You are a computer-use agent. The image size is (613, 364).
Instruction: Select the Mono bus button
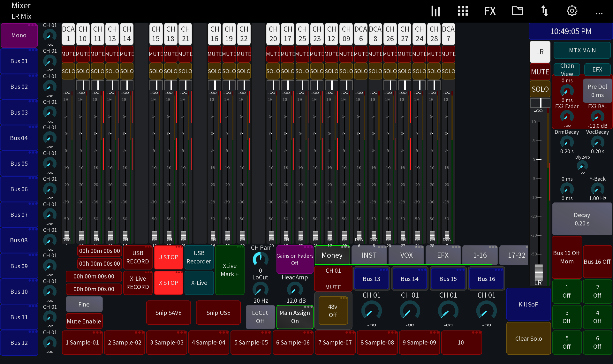click(19, 35)
